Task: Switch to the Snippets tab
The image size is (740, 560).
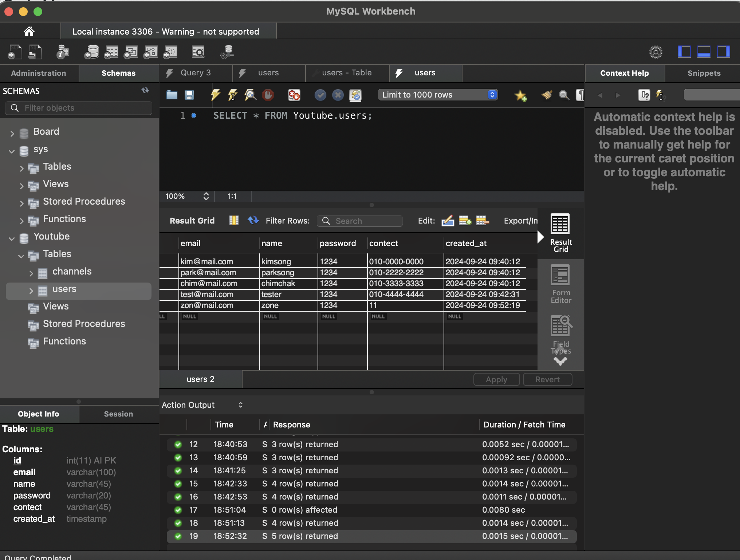Action: [704, 73]
